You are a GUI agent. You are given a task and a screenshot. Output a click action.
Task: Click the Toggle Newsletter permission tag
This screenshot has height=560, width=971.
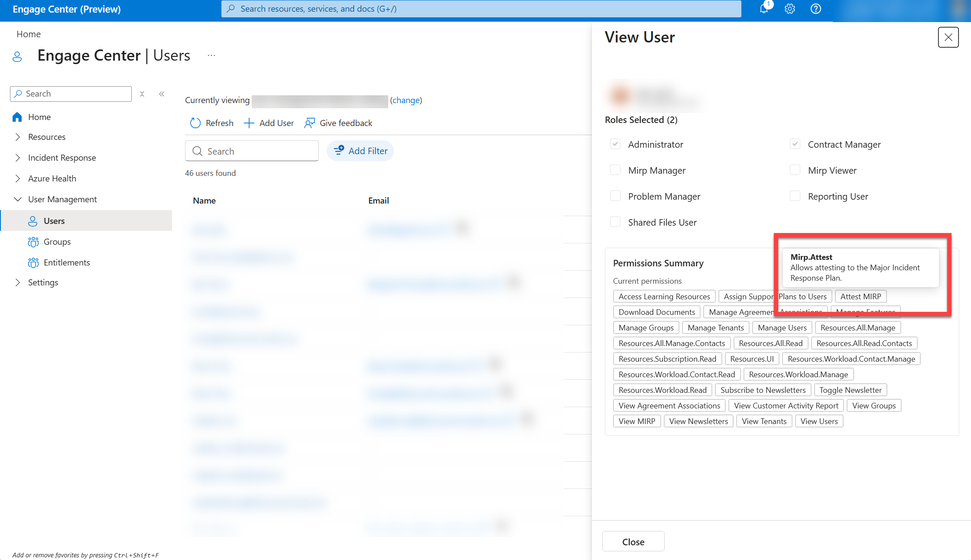point(850,390)
